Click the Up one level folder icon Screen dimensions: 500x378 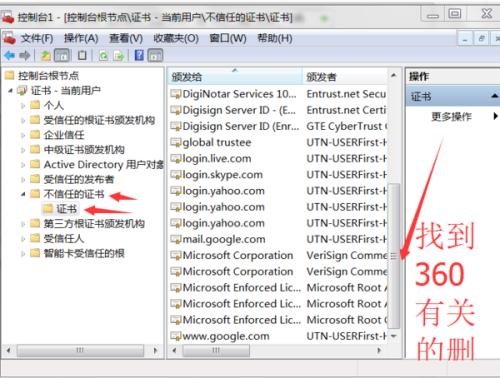(x=46, y=55)
